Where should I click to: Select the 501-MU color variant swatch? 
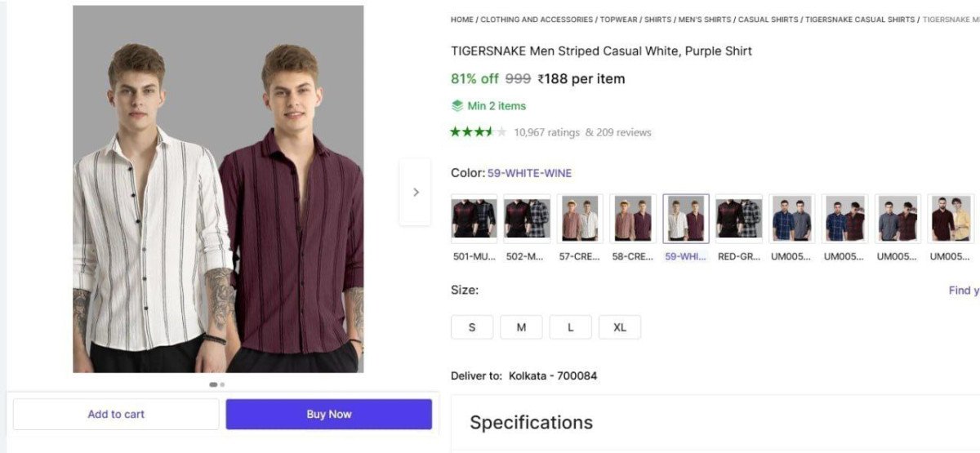474,219
